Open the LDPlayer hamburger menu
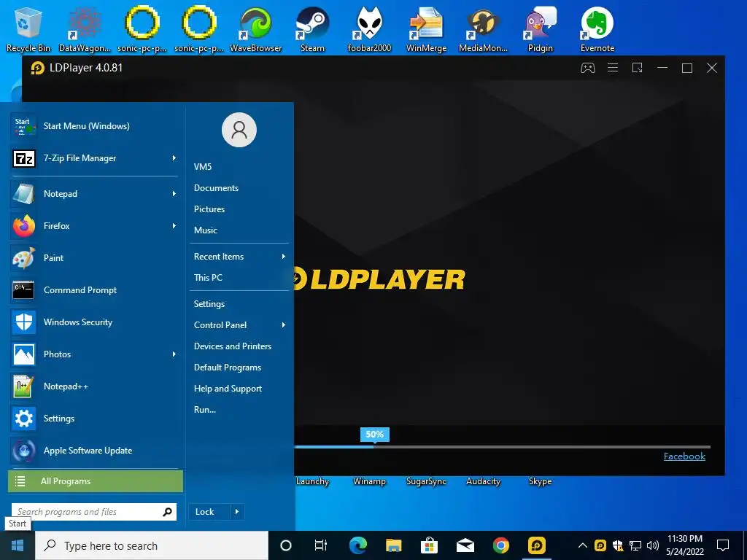The image size is (747, 560). [x=613, y=68]
